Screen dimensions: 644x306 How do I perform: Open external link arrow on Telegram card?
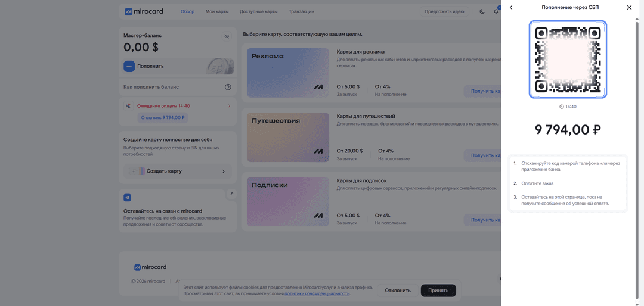pyautogui.click(x=231, y=193)
